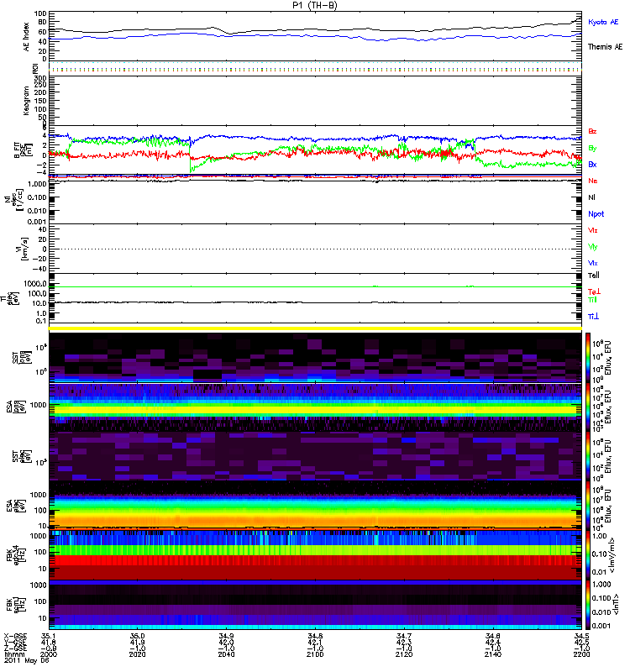Select the red Te perpendicular legend label

point(594,291)
